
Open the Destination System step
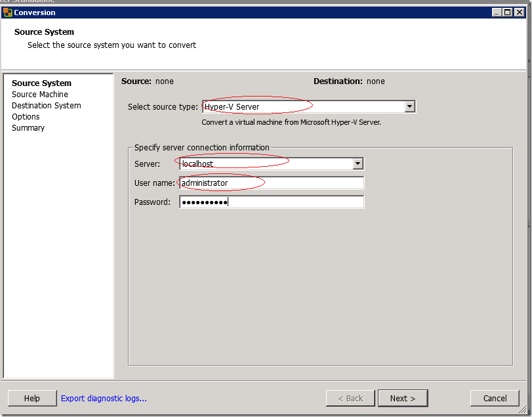point(46,106)
